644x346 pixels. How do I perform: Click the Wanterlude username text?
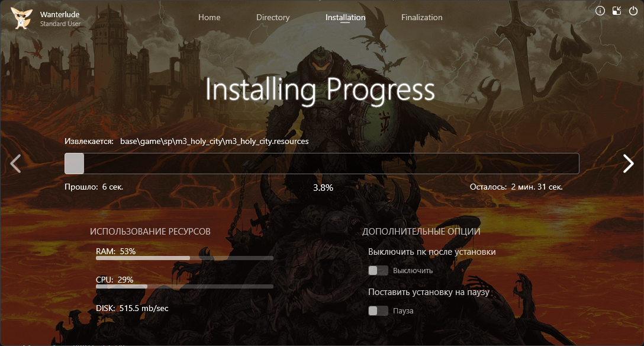(x=60, y=14)
